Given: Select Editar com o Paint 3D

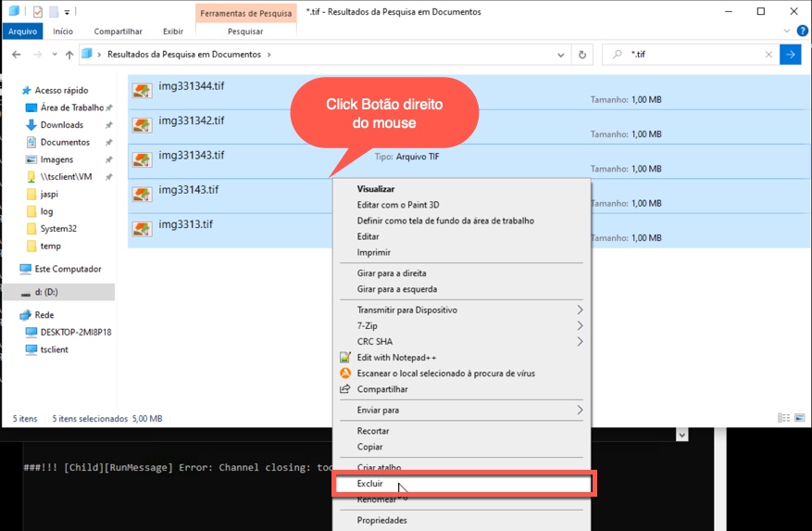Looking at the screenshot, I should tap(398, 205).
